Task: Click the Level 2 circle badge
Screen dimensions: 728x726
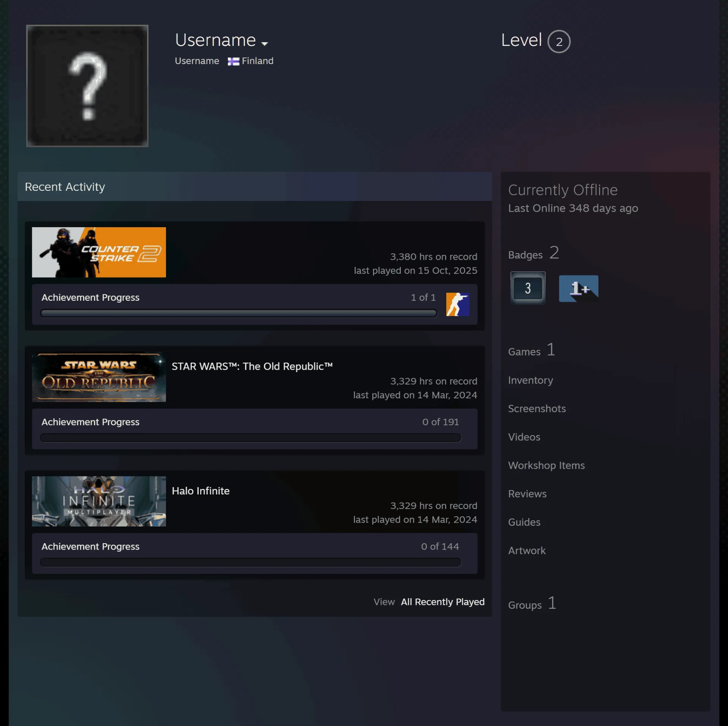Action: point(559,41)
